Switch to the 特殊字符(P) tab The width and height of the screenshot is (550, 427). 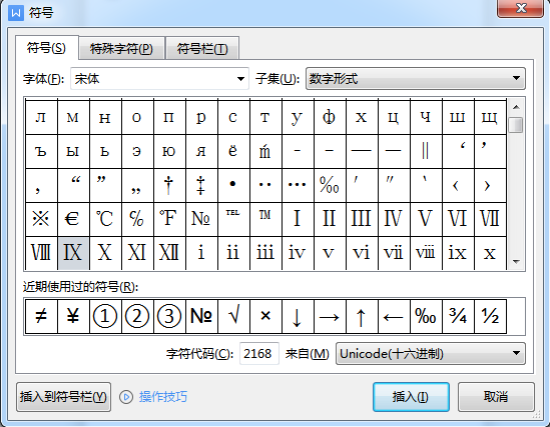click(121, 48)
